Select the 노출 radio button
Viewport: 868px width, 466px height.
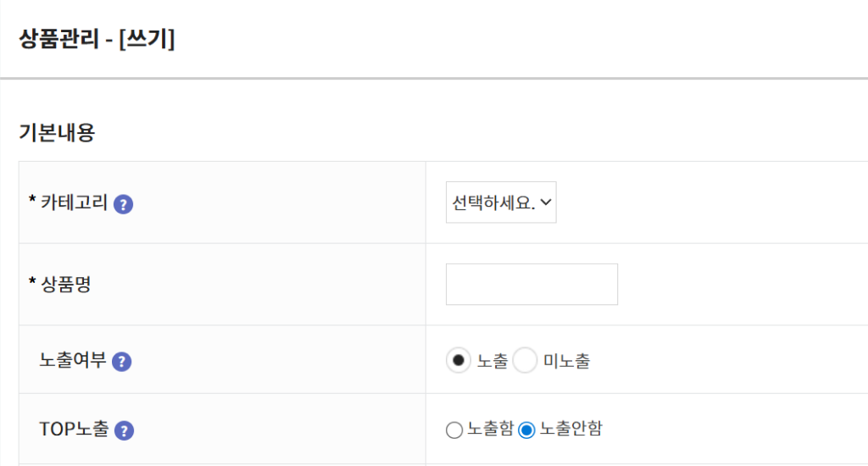[459, 361]
